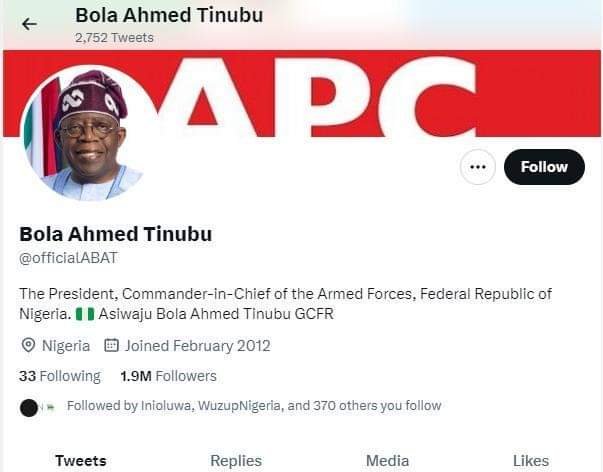Open the three-dot more options menu
The width and height of the screenshot is (603, 472).
pos(478,167)
